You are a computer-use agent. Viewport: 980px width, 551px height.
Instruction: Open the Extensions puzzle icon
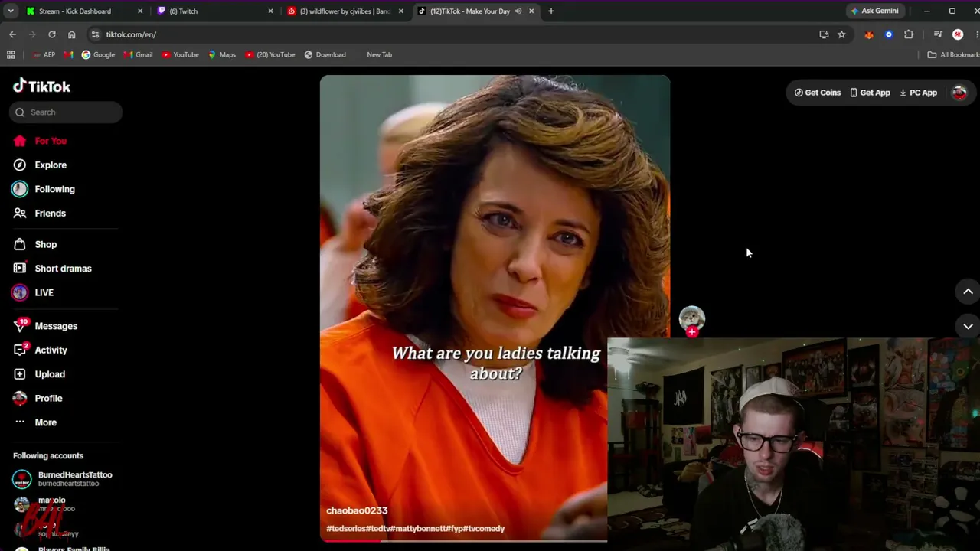[909, 34]
